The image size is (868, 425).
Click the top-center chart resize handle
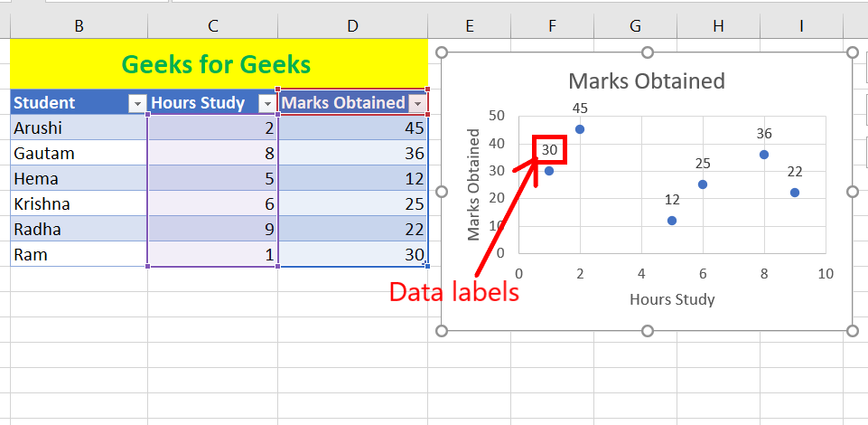click(x=647, y=52)
